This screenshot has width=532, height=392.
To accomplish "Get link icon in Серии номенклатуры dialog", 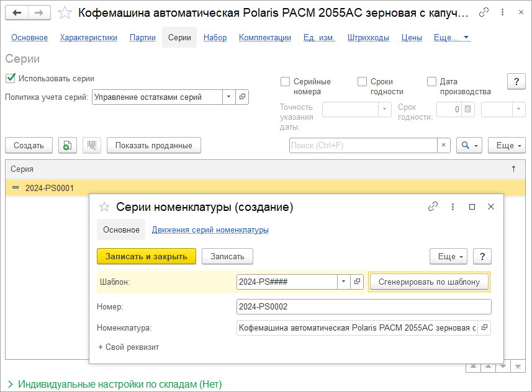I will [x=433, y=207].
